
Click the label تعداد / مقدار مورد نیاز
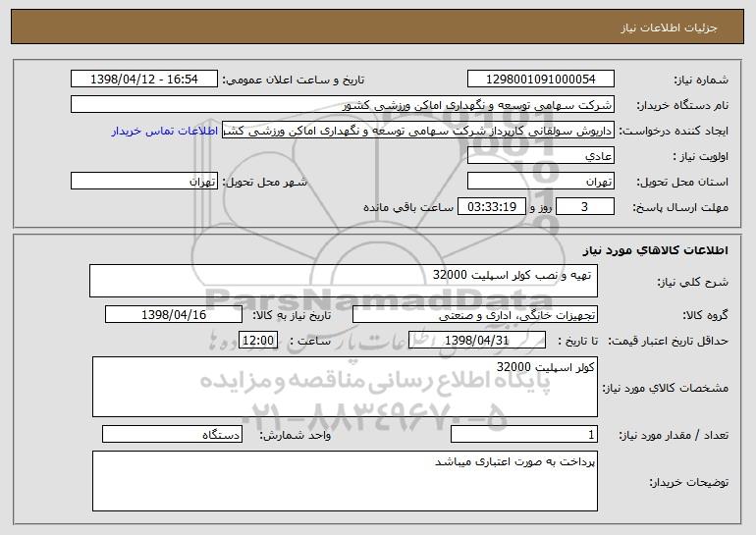click(674, 435)
